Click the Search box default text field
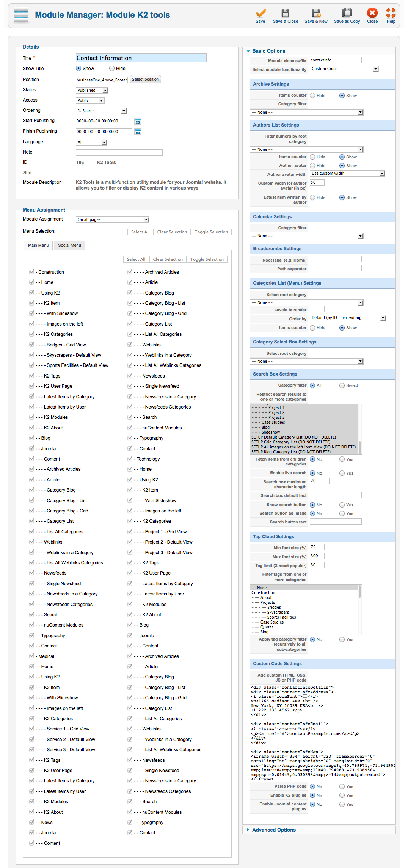 (x=336, y=495)
